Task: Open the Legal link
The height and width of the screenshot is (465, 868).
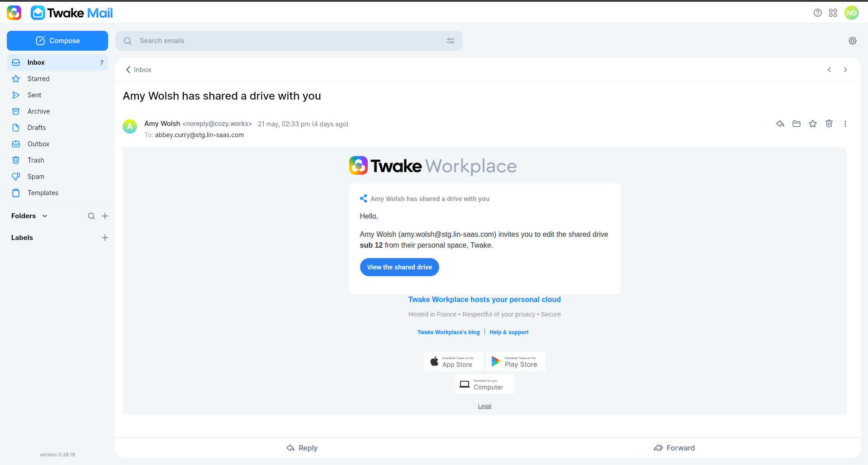Action: tap(484, 406)
